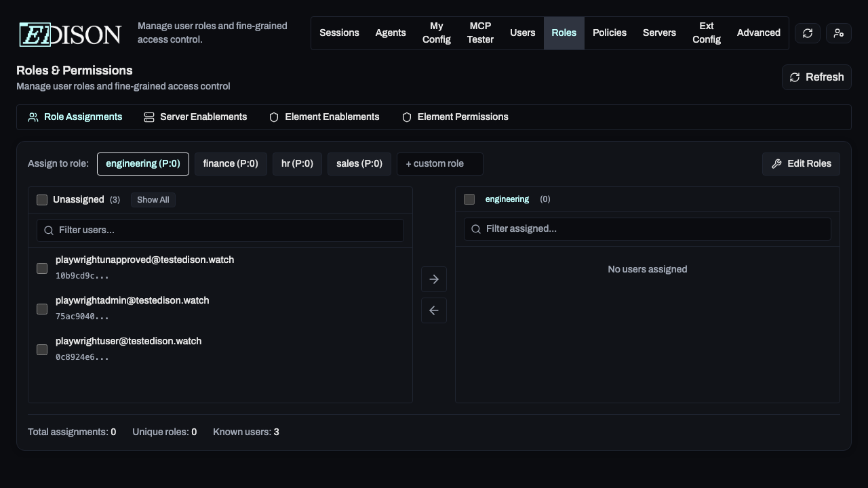The image size is (868, 488).
Task: Toggle the engineering list's select-all checkbox
Action: point(469,199)
